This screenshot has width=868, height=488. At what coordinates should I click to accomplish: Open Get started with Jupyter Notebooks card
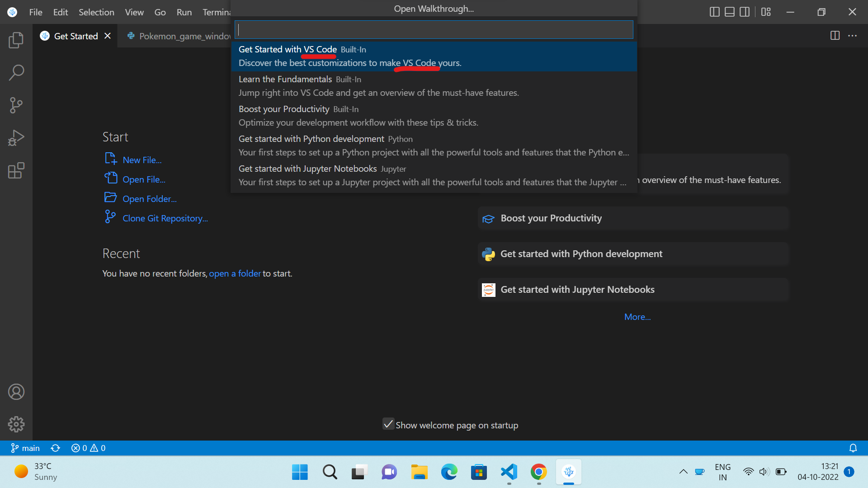coord(633,290)
